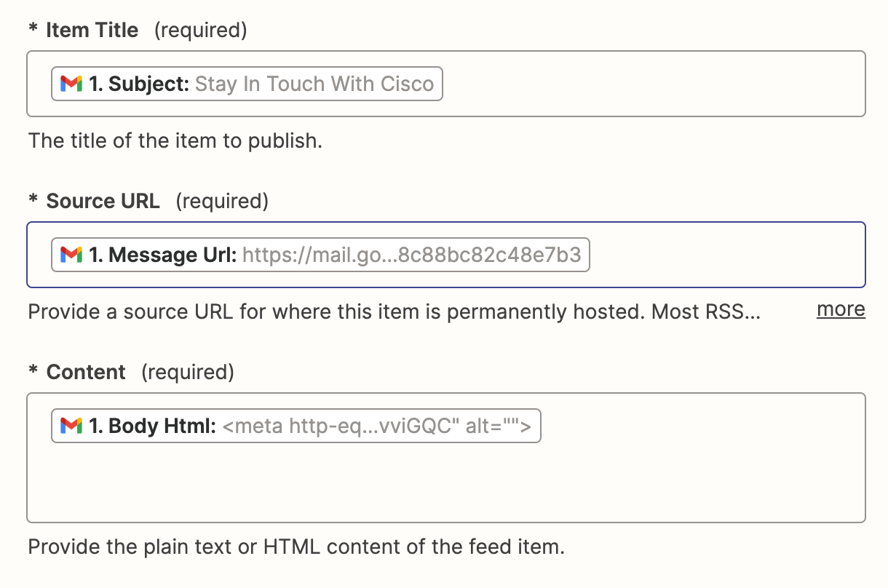Click the Gmail icon in the Subject pill
Screen dimensions: 888x588
coord(71,84)
